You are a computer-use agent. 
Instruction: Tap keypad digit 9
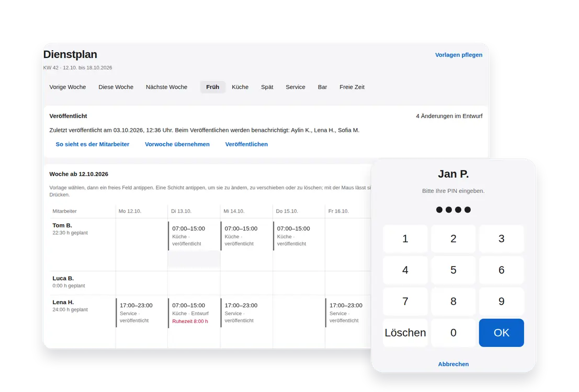coord(502,302)
